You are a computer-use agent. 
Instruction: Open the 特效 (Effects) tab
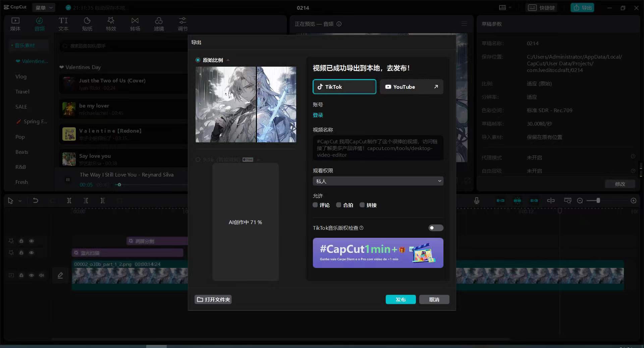coord(111,24)
